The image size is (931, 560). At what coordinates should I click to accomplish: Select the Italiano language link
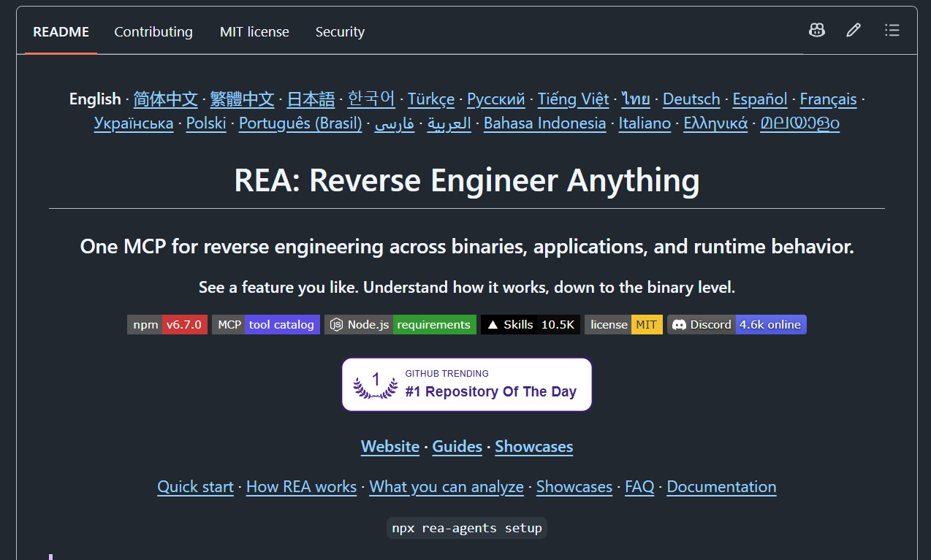645,123
